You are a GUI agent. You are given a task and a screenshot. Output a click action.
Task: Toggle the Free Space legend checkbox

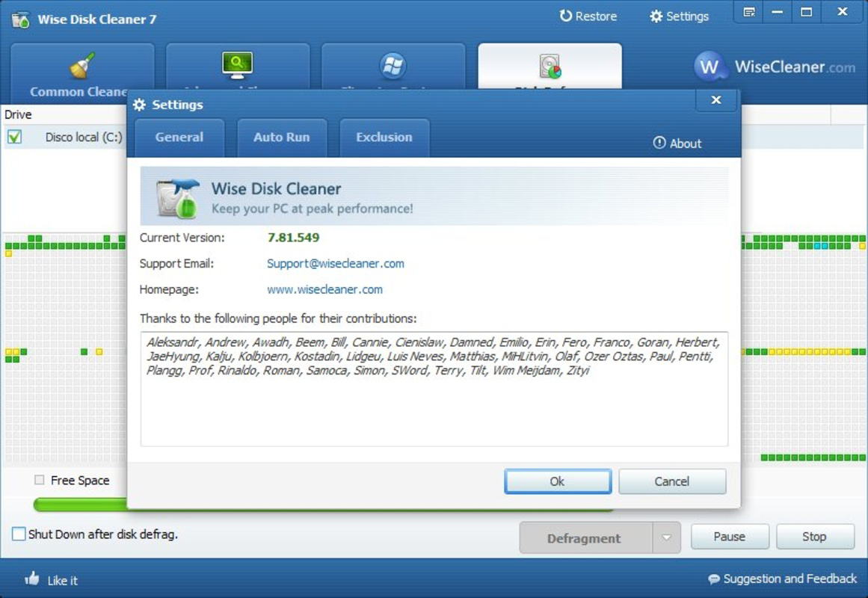[40, 480]
